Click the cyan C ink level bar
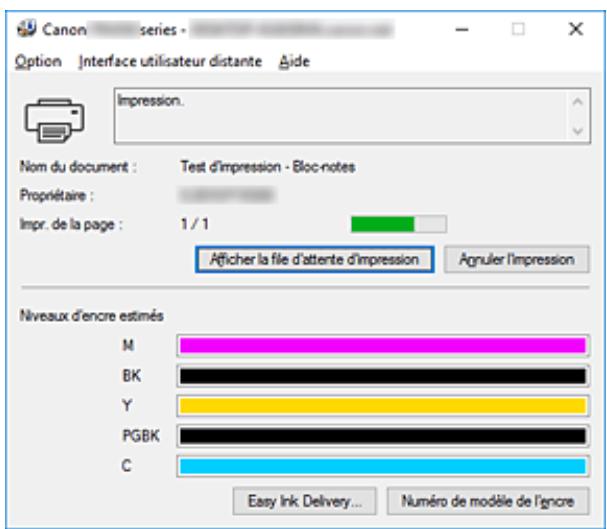607x529 pixels. pos(383,466)
